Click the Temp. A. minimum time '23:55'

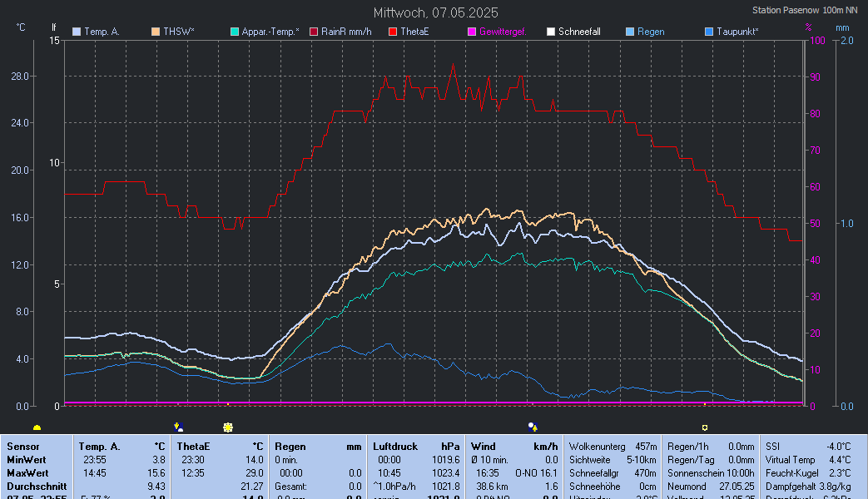[95, 460]
